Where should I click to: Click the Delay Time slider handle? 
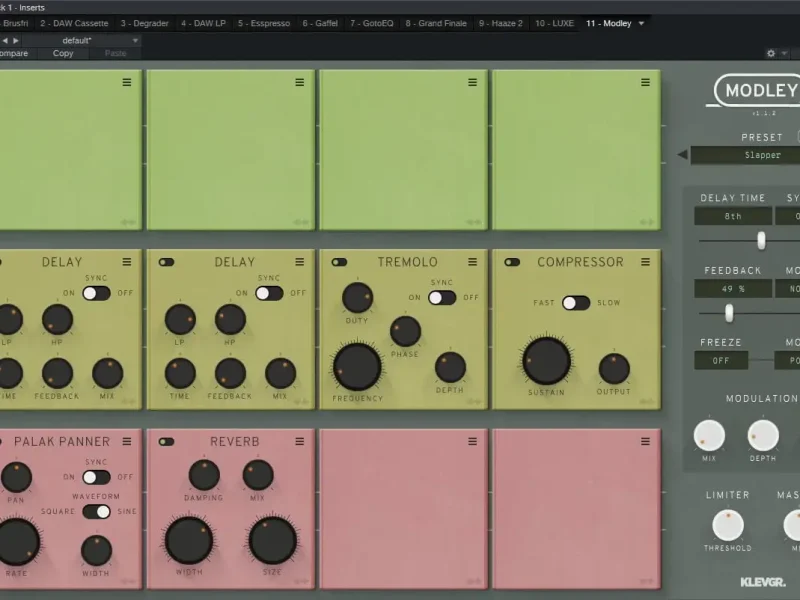(761, 240)
